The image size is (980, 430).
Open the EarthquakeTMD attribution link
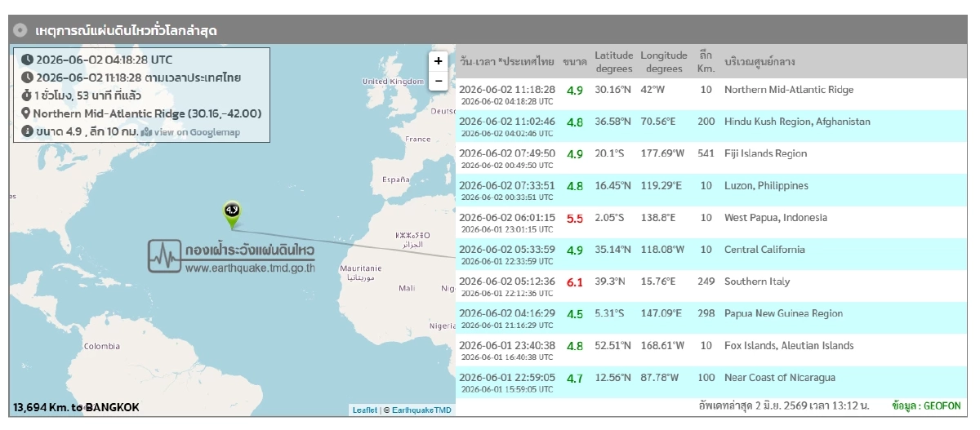[x=421, y=410]
